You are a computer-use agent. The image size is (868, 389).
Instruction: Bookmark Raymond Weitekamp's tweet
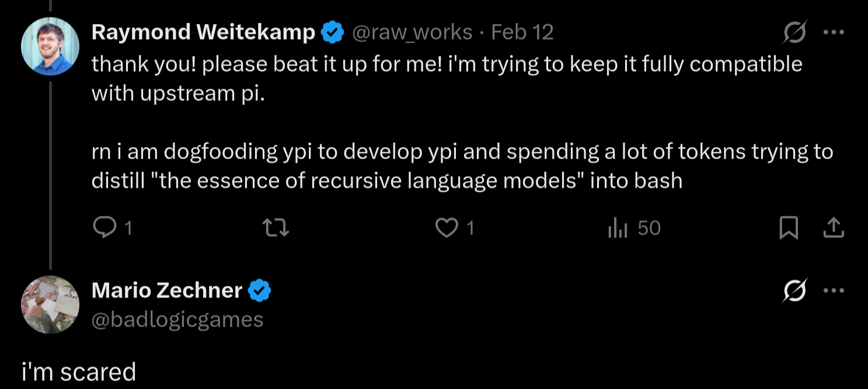tap(789, 228)
